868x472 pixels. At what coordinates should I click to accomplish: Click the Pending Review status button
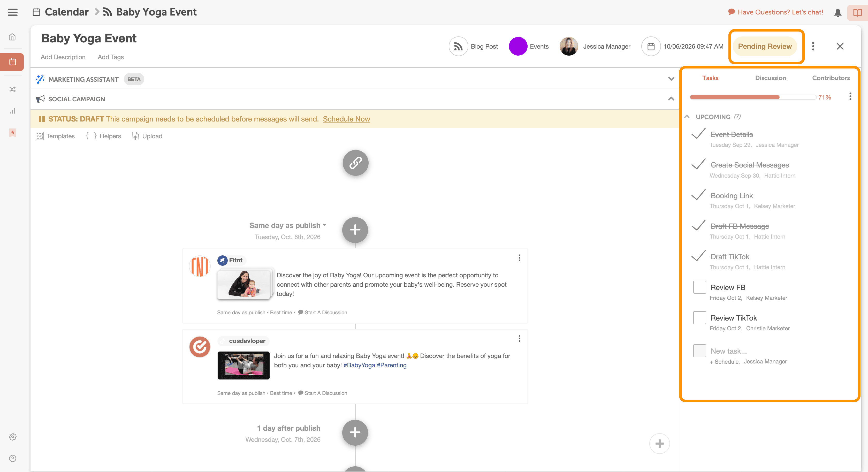[765, 47]
